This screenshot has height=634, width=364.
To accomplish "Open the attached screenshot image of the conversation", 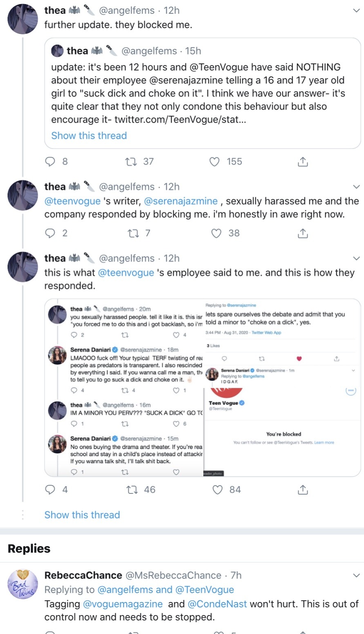I will [203, 388].
